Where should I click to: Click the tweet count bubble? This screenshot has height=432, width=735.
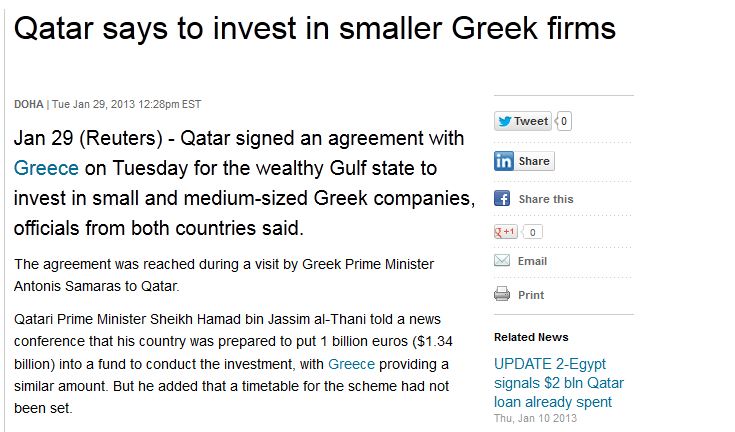coord(564,121)
